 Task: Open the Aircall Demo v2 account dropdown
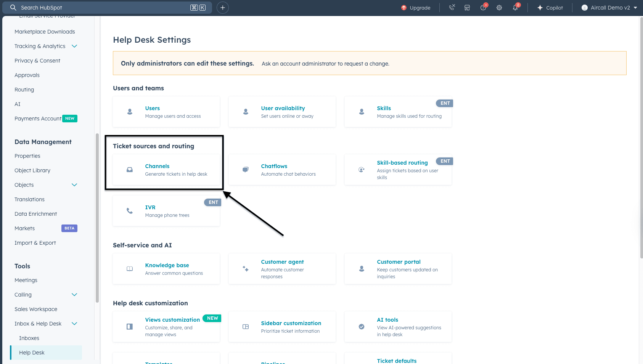pyautogui.click(x=609, y=8)
